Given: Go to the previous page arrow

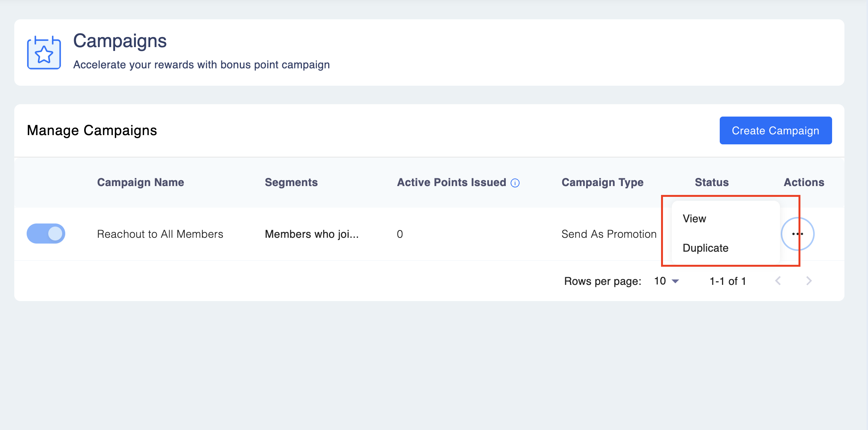Looking at the screenshot, I should (778, 281).
